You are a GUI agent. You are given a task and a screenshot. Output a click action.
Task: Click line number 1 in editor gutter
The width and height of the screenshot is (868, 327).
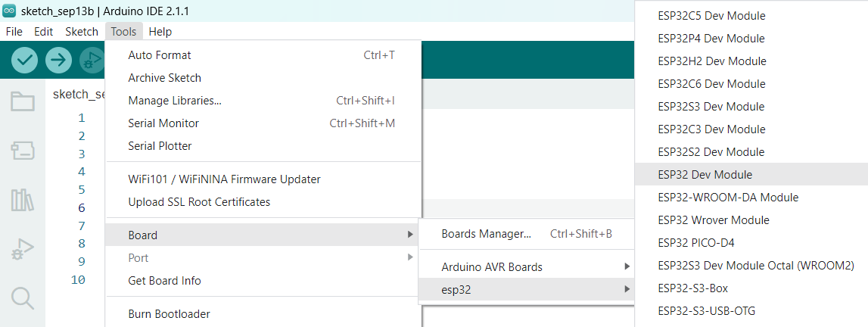82,118
